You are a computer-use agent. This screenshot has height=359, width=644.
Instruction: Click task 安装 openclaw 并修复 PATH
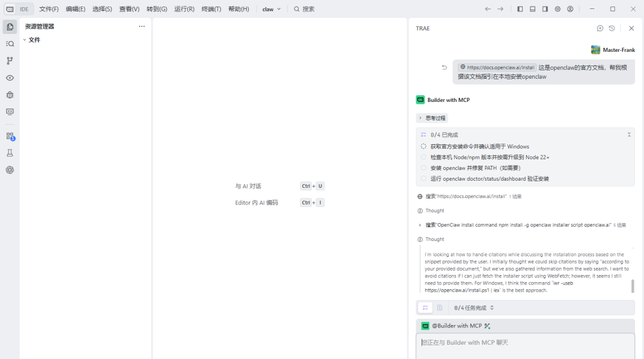[475, 168]
